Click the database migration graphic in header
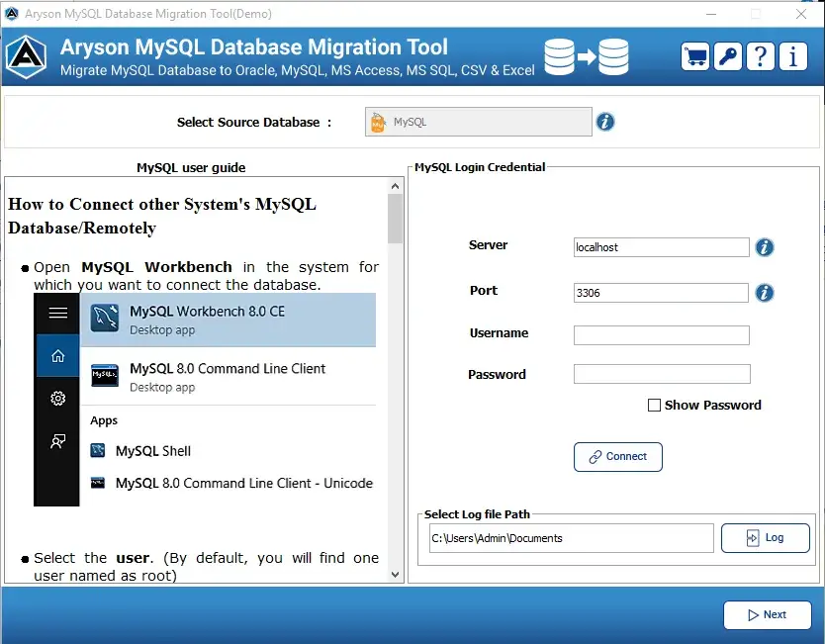The image size is (825, 644). tap(587, 56)
